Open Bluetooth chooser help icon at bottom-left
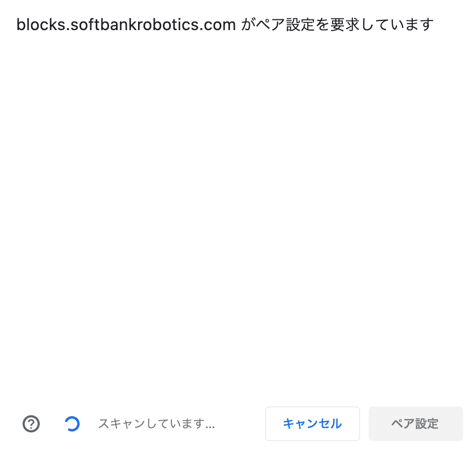This screenshot has width=476, height=455. pos(31,424)
